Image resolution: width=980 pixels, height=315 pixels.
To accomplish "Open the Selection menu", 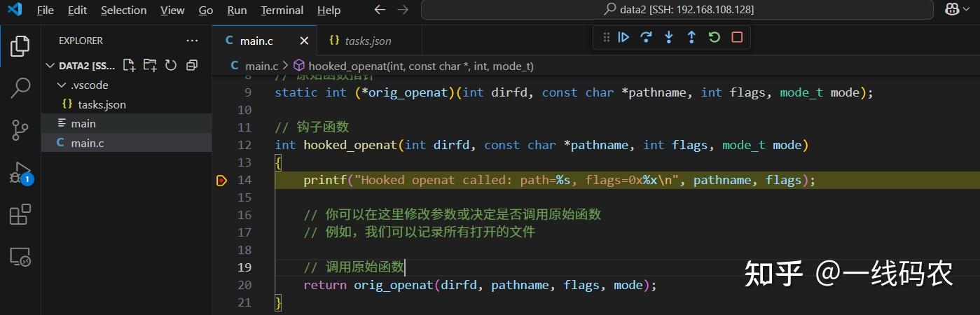I will [x=124, y=10].
